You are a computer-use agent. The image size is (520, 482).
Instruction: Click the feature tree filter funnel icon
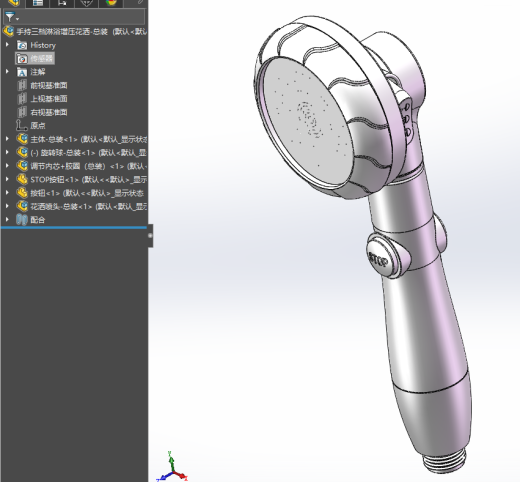tap(9, 16)
